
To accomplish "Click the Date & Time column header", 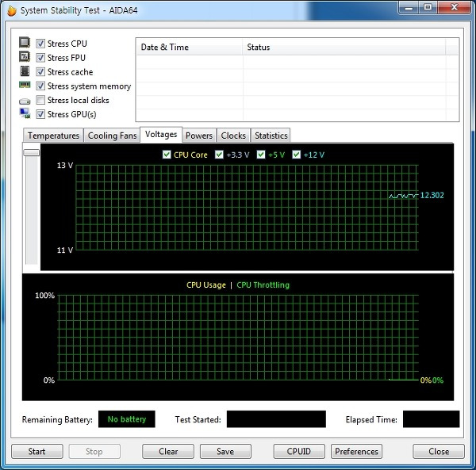I will click(190, 47).
